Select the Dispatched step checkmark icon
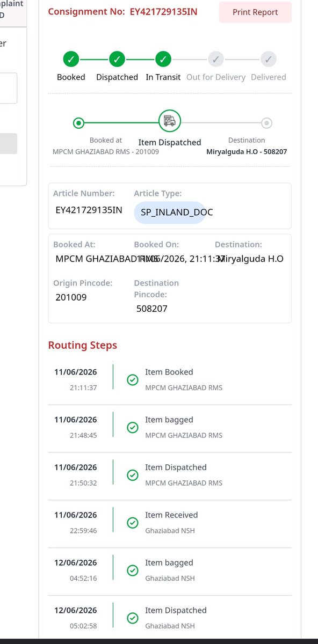318x644 pixels. point(117,59)
